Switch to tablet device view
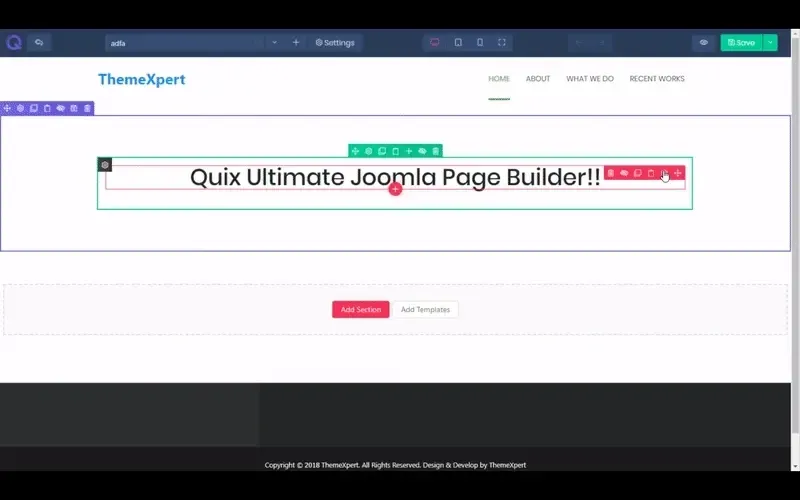The width and height of the screenshot is (800, 500). (x=458, y=42)
